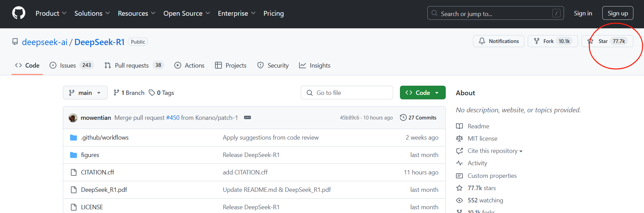Open the .github/workflows folder
The image size is (644, 213).
(105, 138)
